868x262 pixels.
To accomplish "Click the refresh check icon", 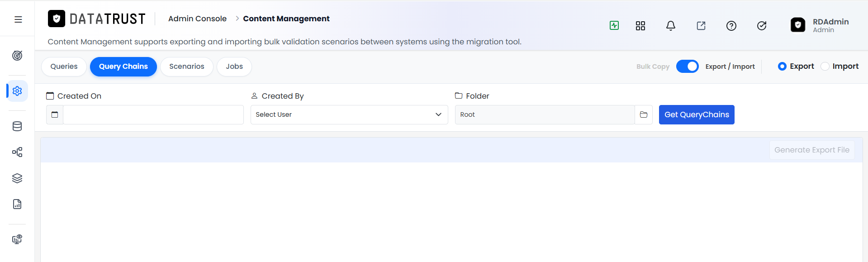I will coord(762,26).
